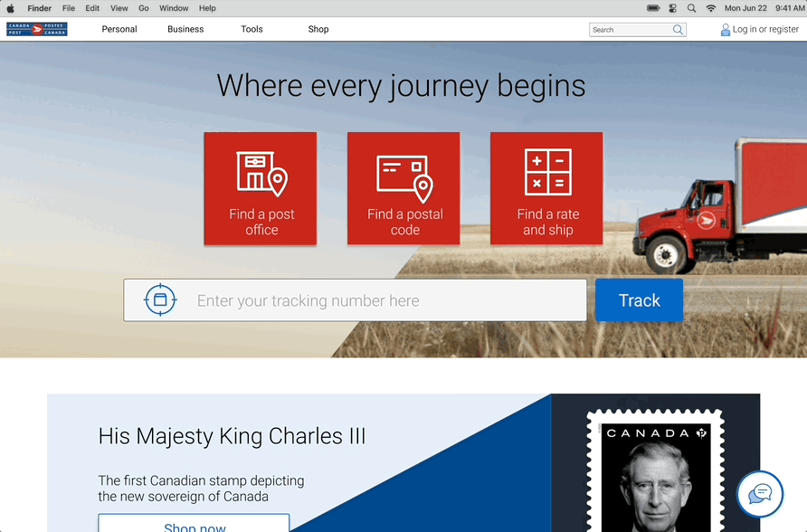Image resolution: width=807 pixels, height=532 pixels.
Task: Click the Mon Jun 22 9:41 AM clock
Action: coord(764,8)
